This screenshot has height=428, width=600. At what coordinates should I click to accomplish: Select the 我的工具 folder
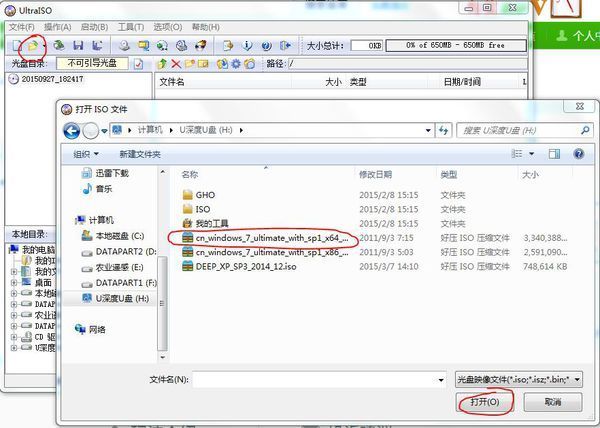pos(205,223)
